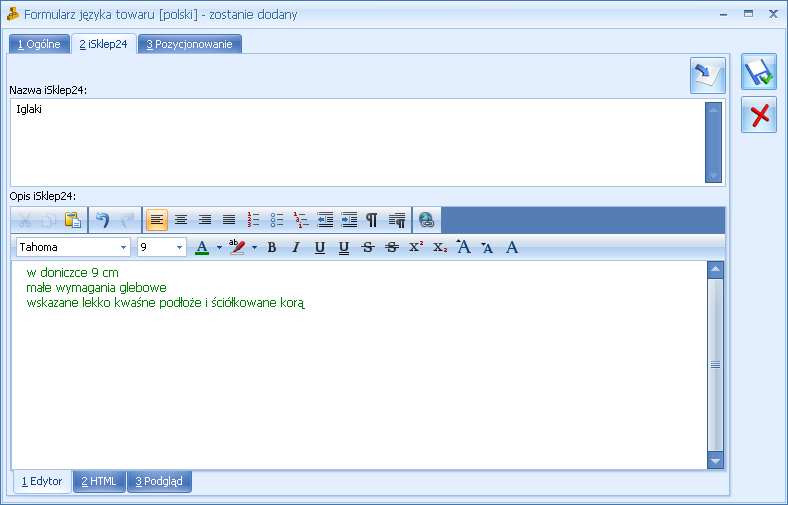
Task: Click the Redo arrow icon
Action: pyautogui.click(x=128, y=220)
